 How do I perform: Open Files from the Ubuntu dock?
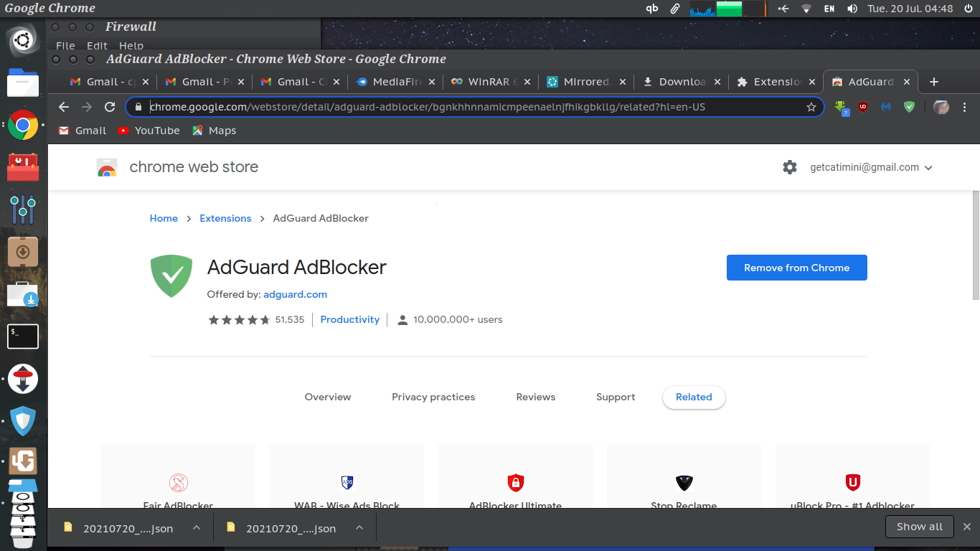tap(23, 83)
